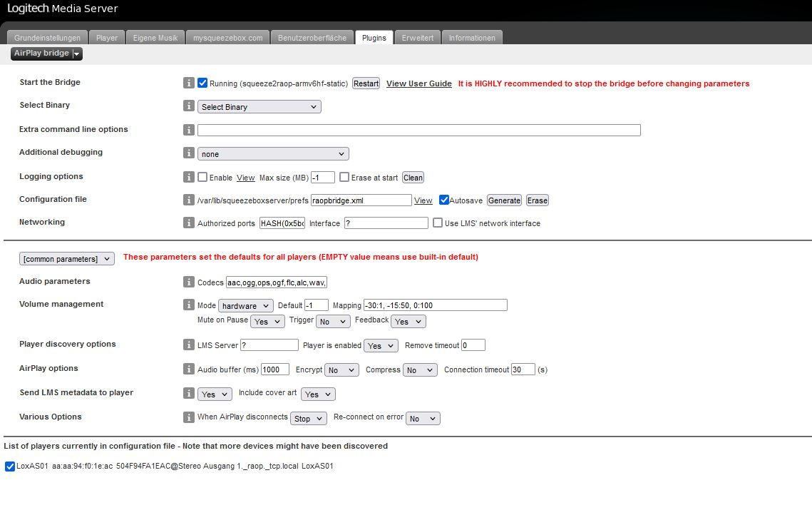Open the [common parameters] dropdown
This screenshot has height=530, width=812.
click(x=67, y=258)
